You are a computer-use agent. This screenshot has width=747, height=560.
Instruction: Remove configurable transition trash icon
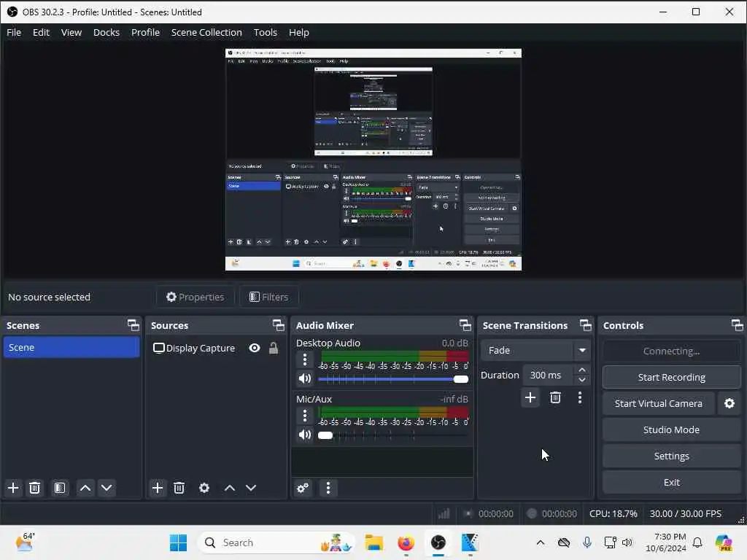click(x=555, y=397)
